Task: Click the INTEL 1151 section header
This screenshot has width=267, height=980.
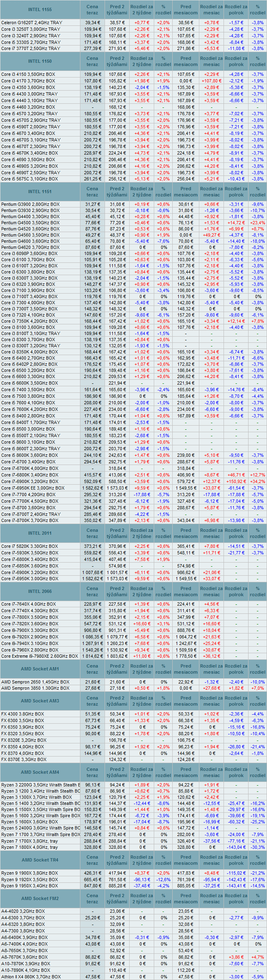Action: (x=40, y=191)
